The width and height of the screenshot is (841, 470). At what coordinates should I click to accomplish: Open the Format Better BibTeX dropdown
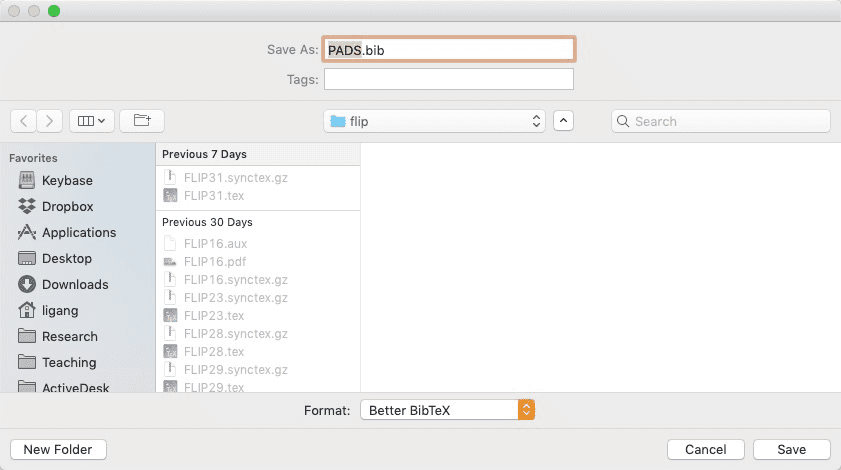click(448, 410)
